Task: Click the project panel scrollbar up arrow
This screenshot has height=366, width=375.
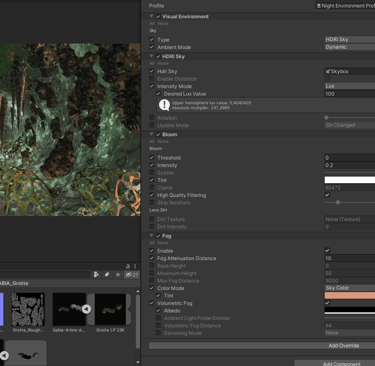Action: (138, 291)
